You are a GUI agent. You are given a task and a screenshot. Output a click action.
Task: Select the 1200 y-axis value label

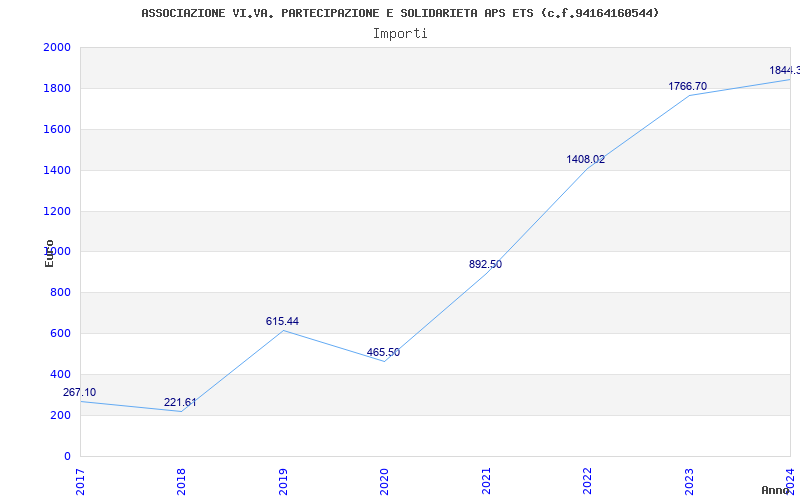coord(57,212)
